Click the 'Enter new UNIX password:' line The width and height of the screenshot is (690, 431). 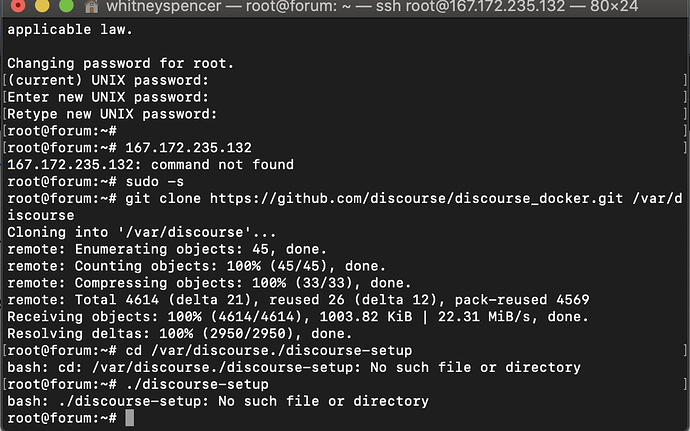[x=108, y=97]
